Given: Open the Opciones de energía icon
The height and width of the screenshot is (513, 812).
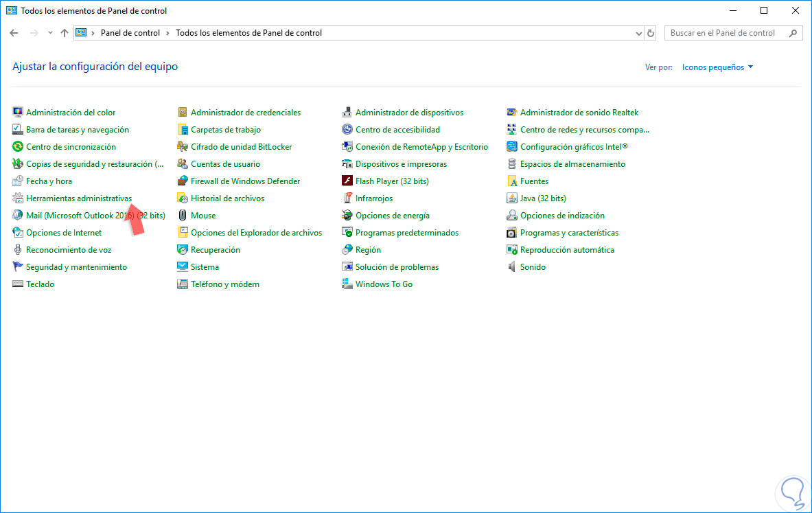Looking at the screenshot, I should 347,216.
